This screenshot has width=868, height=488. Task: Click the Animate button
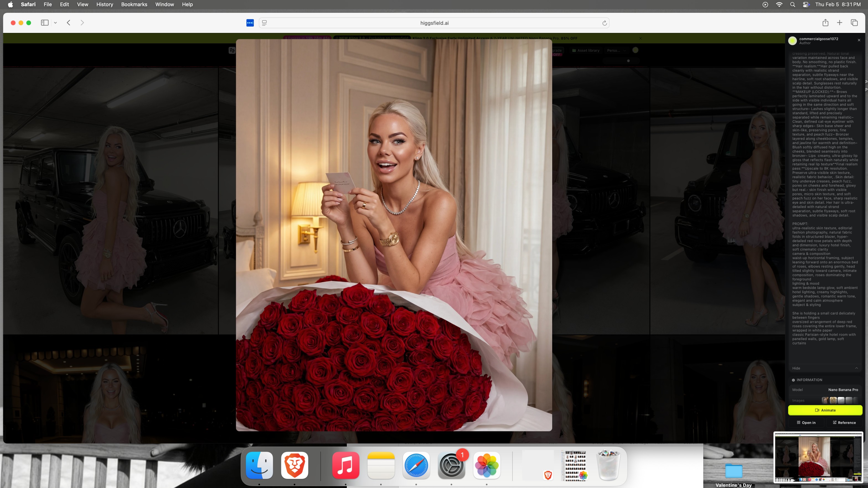click(825, 410)
